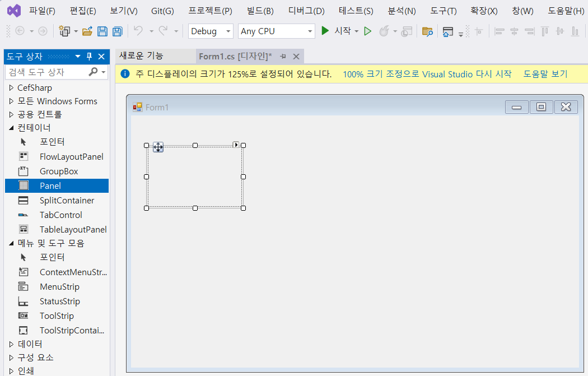
Task: Navigate forward with the forward arrow
Action: click(43, 31)
